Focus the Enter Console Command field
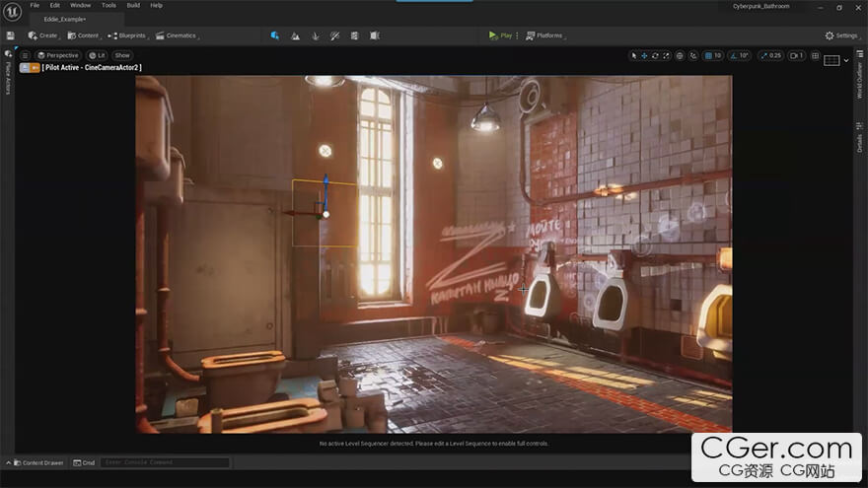868x488 pixels. (165, 462)
